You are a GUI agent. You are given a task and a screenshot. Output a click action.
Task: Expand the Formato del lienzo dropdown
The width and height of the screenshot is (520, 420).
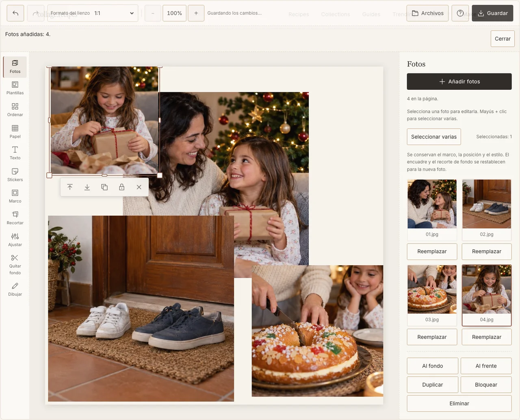(x=93, y=13)
